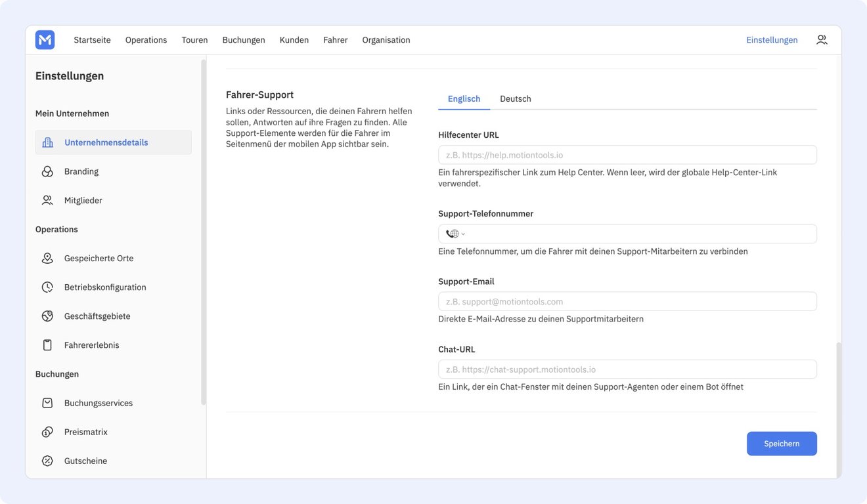Open the phone country code selector
867x504 pixels.
click(x=455, y=234)
